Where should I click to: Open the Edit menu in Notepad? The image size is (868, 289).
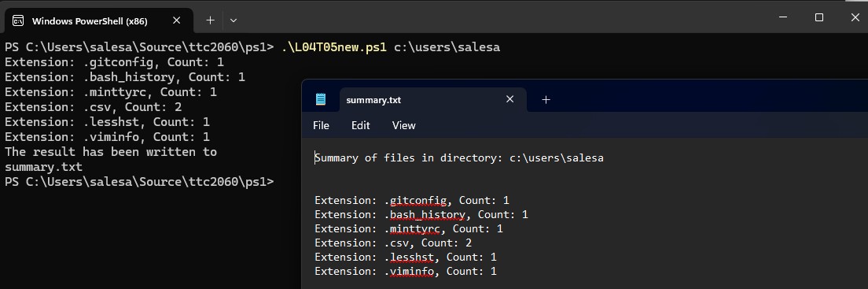coord(360,125)
